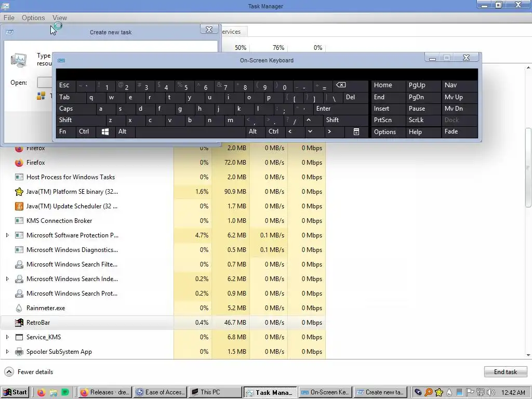Click the Firefox quick launch icon in the taskbar
532x399 pixels.
(41, 393)
